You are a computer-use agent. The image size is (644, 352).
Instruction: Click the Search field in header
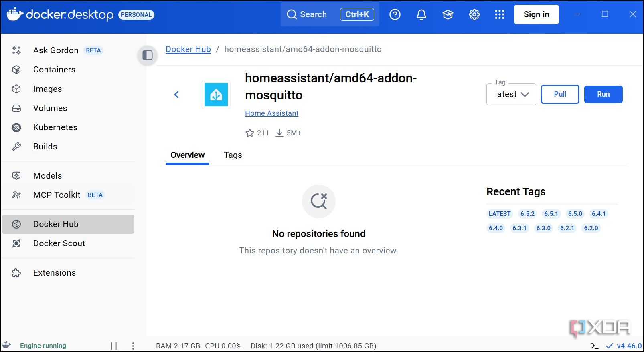330,14
